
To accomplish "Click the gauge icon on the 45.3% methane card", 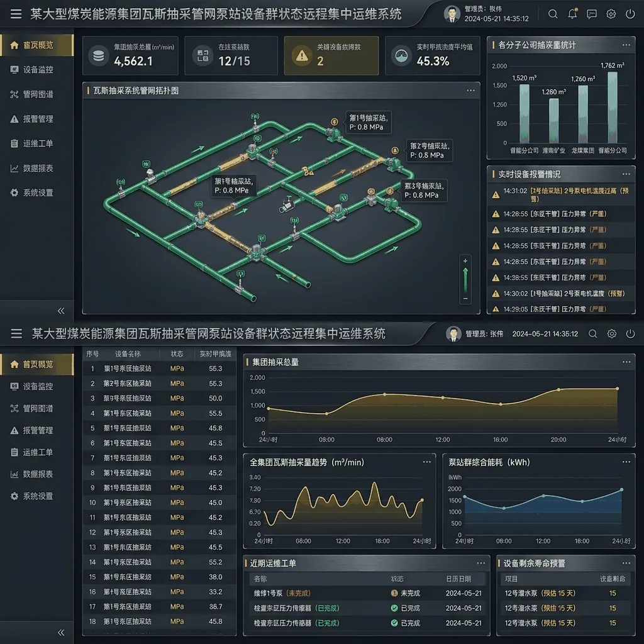I will [401, 55].
